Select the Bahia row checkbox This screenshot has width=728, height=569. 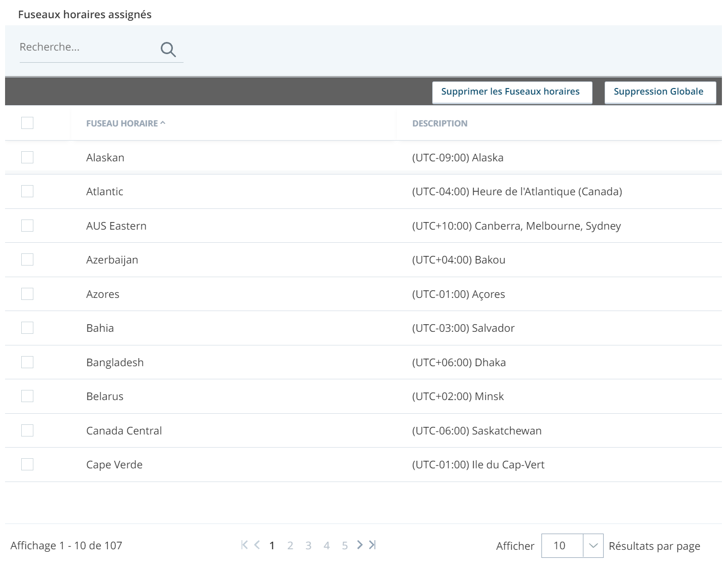27,328
